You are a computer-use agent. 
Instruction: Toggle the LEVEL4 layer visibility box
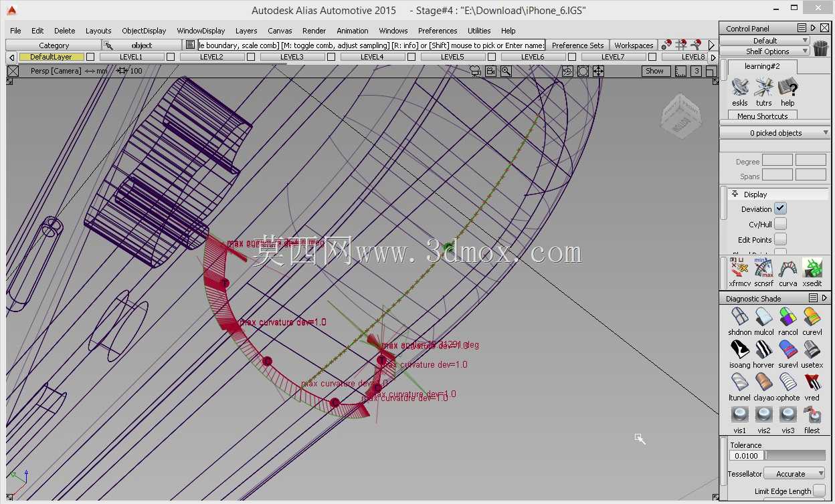(411, 57)
